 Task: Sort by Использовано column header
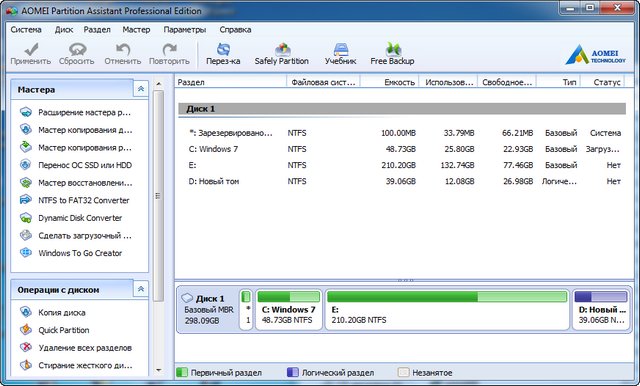click(449, 82)
